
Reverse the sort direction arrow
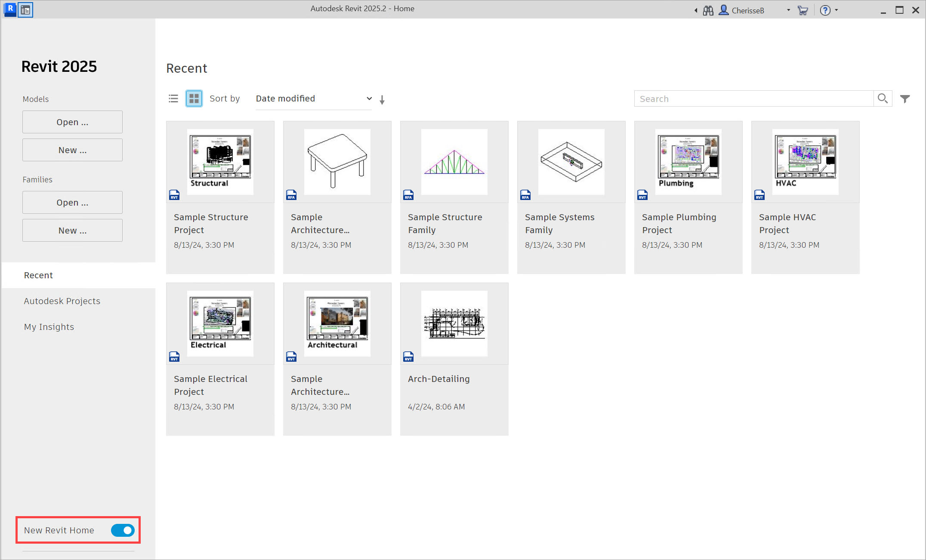[x=382, y=99]
